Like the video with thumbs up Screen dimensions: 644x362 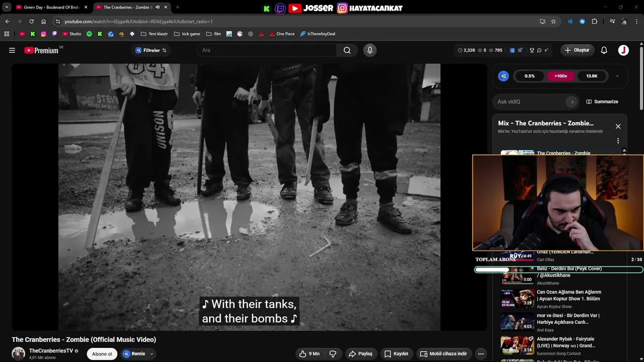point(309,354)
